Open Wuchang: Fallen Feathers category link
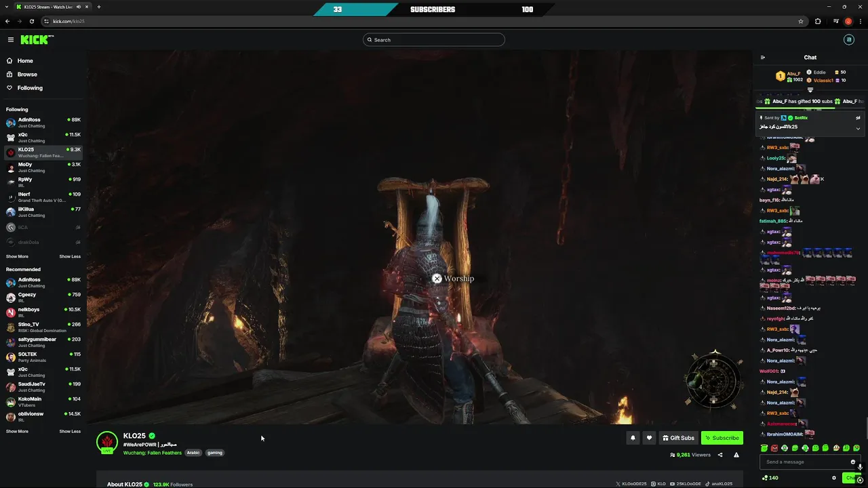868x488 pixels. [x=153, y=453]
